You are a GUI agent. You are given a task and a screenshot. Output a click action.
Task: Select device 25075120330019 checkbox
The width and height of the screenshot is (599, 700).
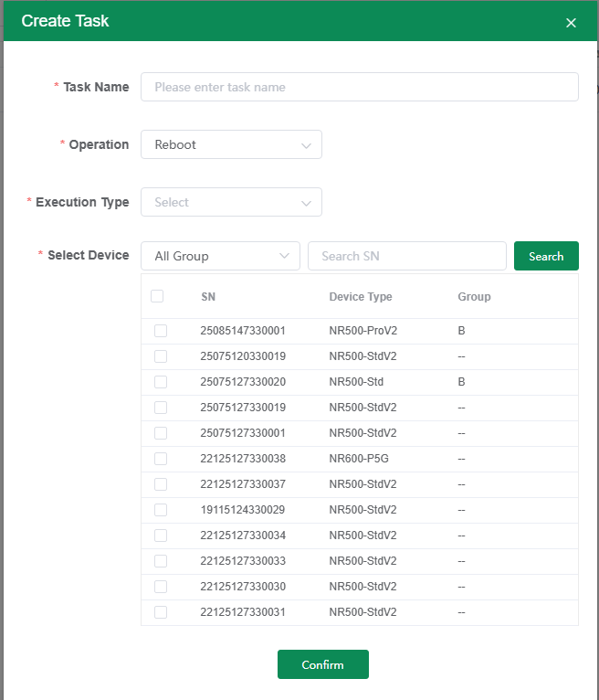point(161,356)
